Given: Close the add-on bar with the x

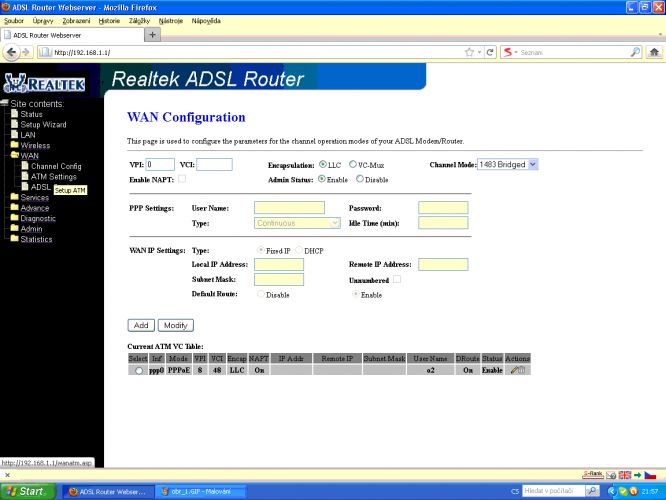Looking at the screenshot, I should [x=7, y=475].
